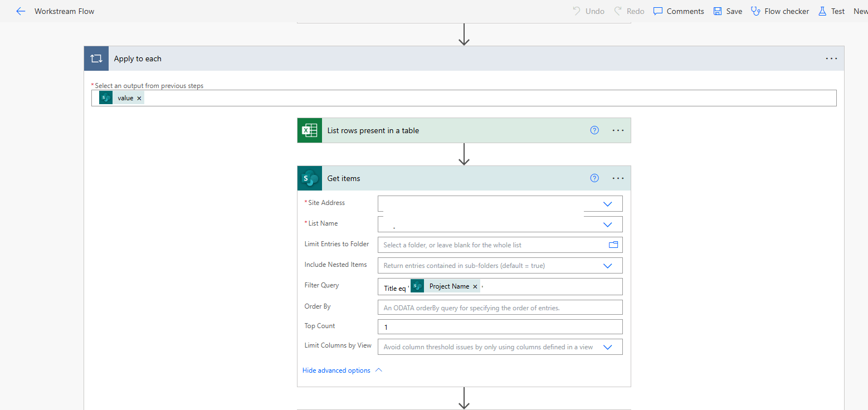Open the folder picker icon
Image resolution: width=868 pixels, height=410 pixels.
[x=613, y=245]
